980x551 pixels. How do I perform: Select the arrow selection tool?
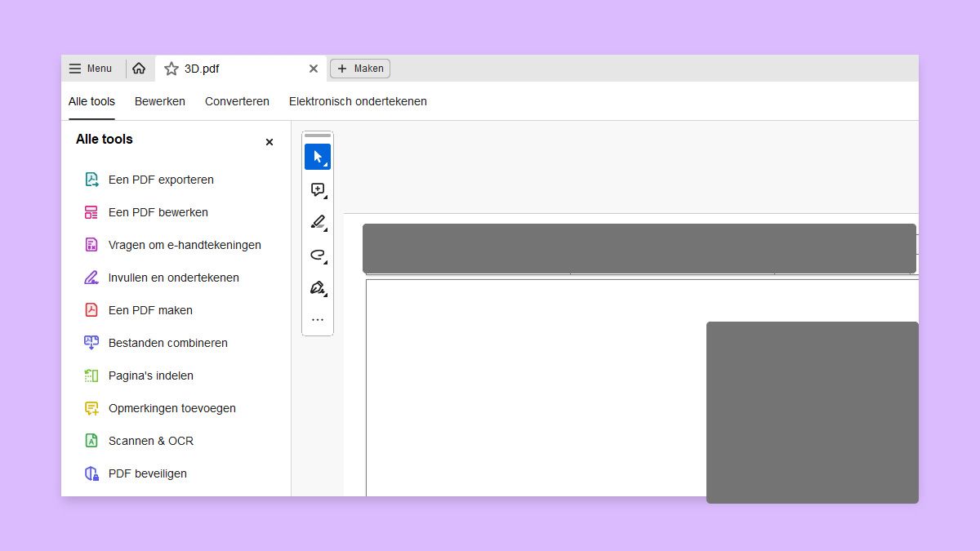[318, 157]
